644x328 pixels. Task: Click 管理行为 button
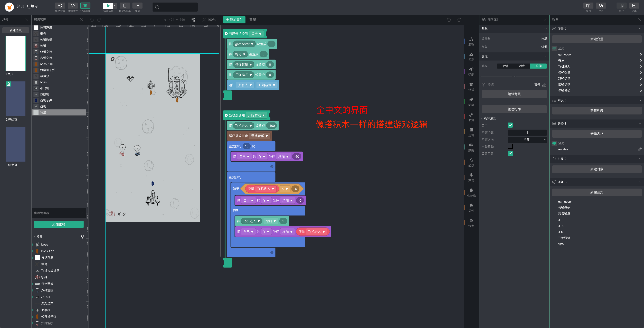coord(514,109)
